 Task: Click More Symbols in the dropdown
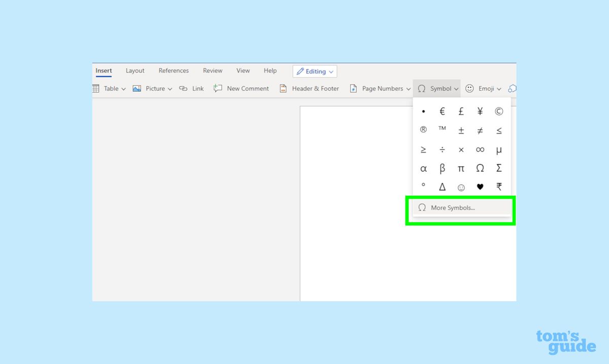tap(453, 208)
